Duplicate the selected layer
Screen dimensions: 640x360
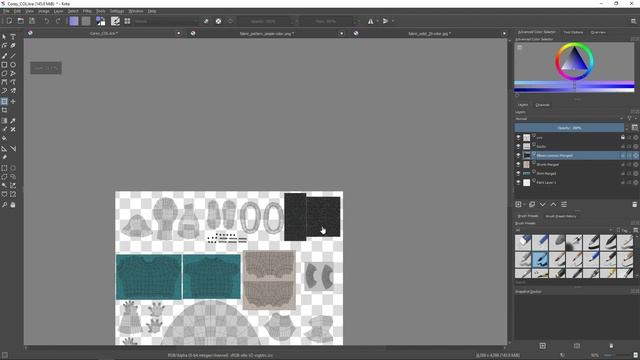(532, 204)
